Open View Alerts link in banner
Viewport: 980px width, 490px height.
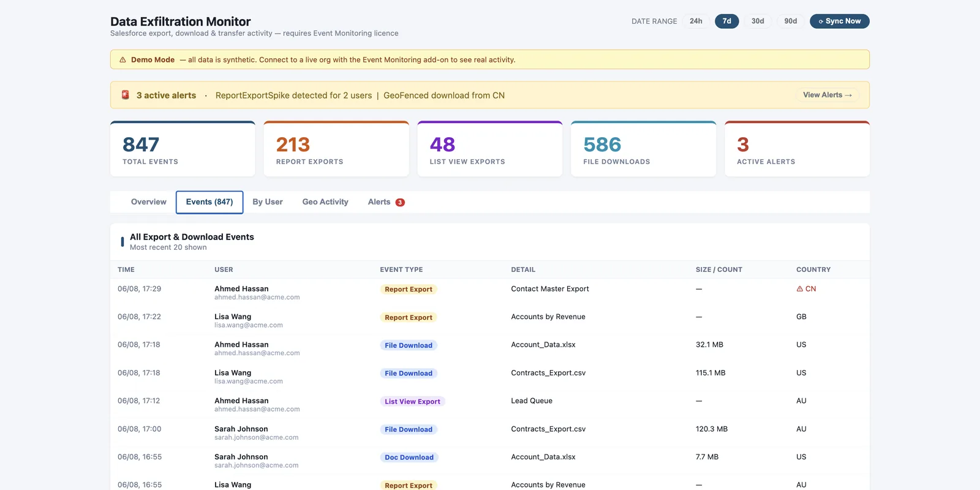(x=827, y=95)
